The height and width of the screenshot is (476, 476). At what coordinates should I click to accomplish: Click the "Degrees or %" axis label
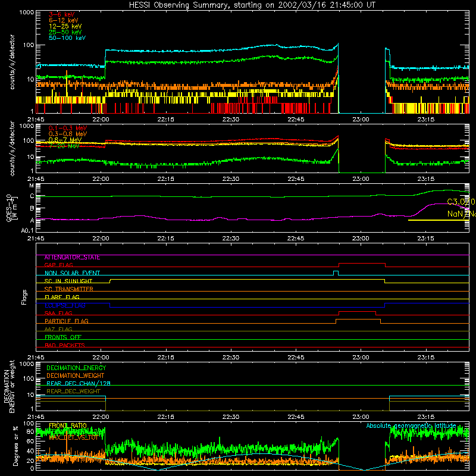click(15, 446)
